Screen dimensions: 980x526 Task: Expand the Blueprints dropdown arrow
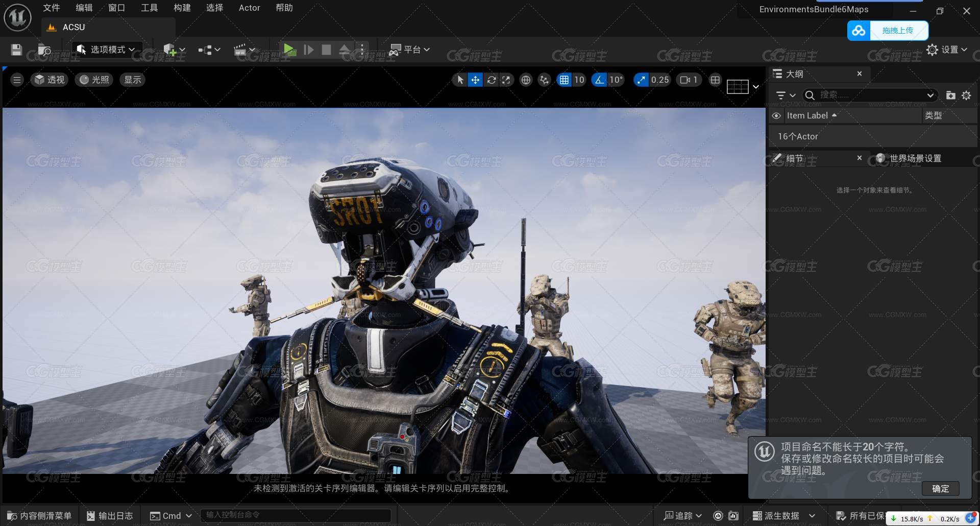point(217,50)
